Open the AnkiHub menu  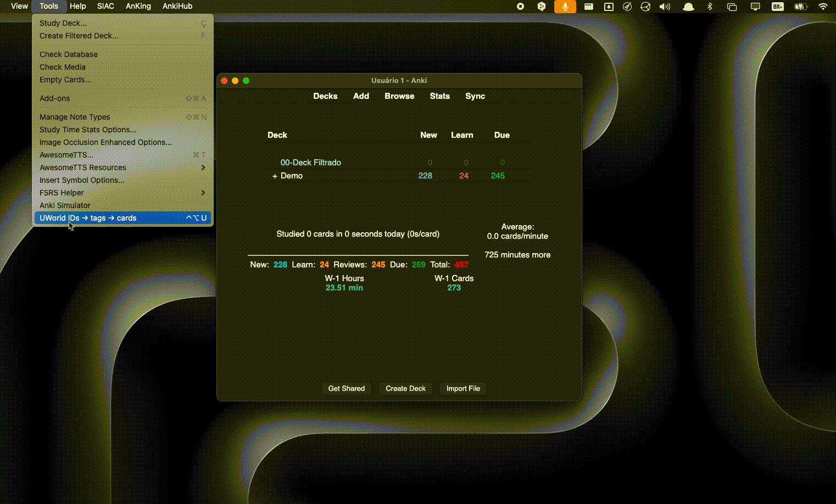click(x=177, y=6)
